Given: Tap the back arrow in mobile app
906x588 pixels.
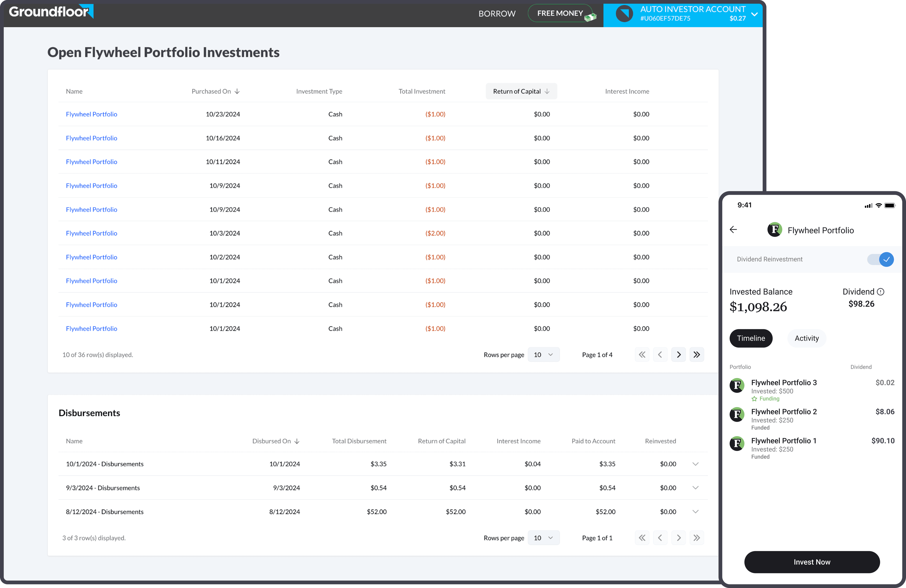Looking at the screenshot, I should pyautogui.click(x=734, y=229).
